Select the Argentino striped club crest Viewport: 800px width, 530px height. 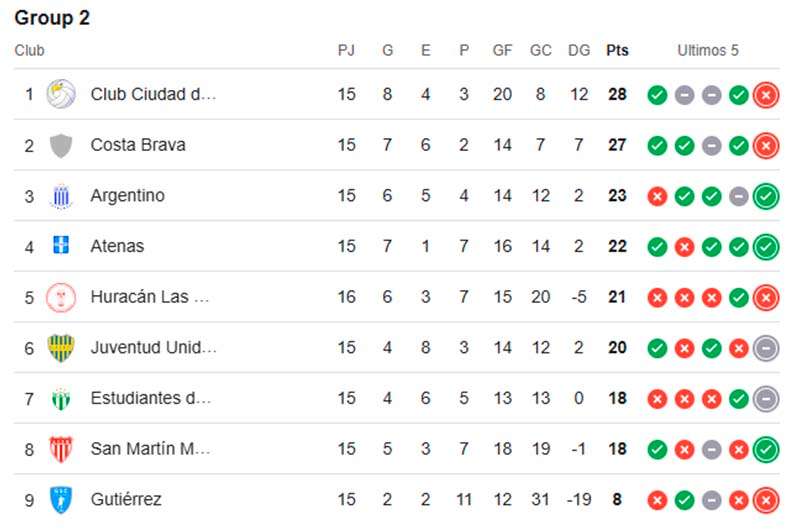[61, 196]
